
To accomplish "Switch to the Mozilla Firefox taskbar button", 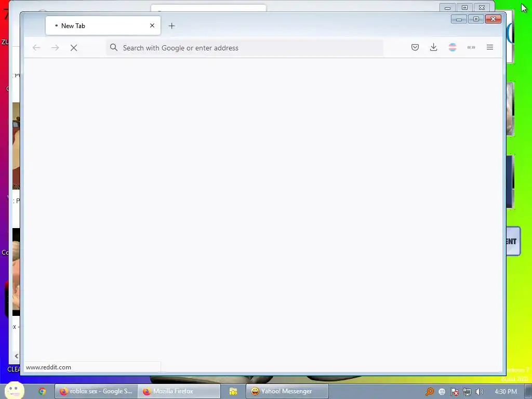I will click(179, 391).
